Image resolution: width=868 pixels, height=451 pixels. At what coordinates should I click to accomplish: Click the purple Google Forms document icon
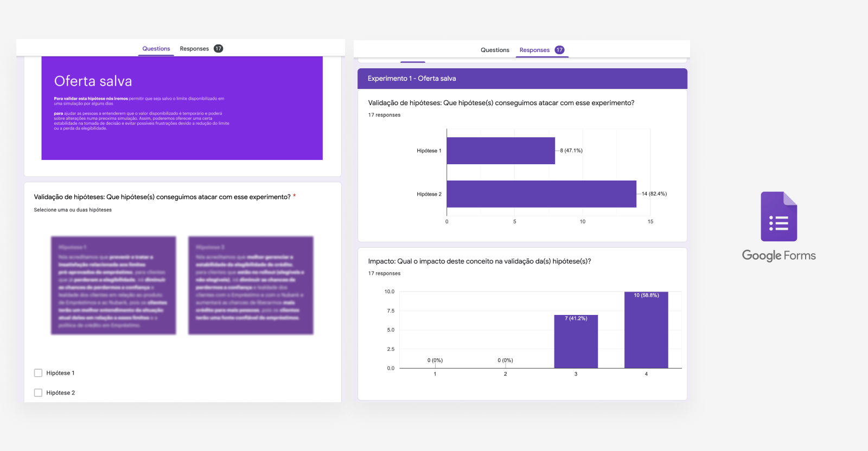(x=778, y=216)
